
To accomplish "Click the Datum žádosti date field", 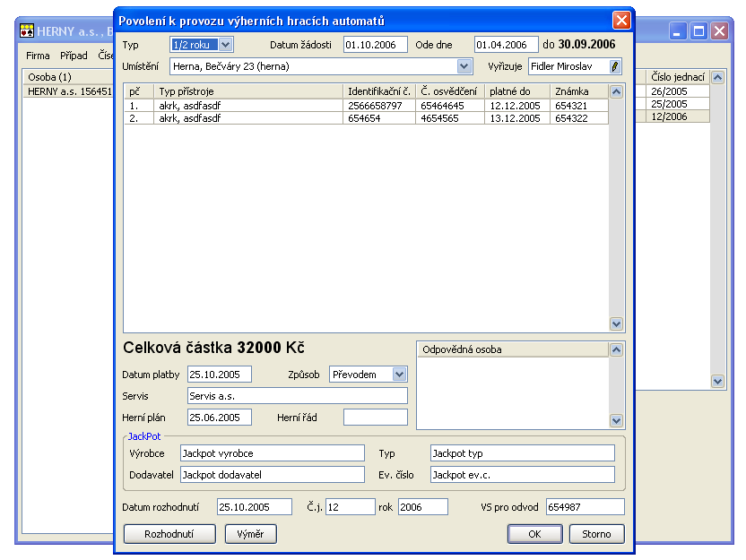I will click(375, 45).
